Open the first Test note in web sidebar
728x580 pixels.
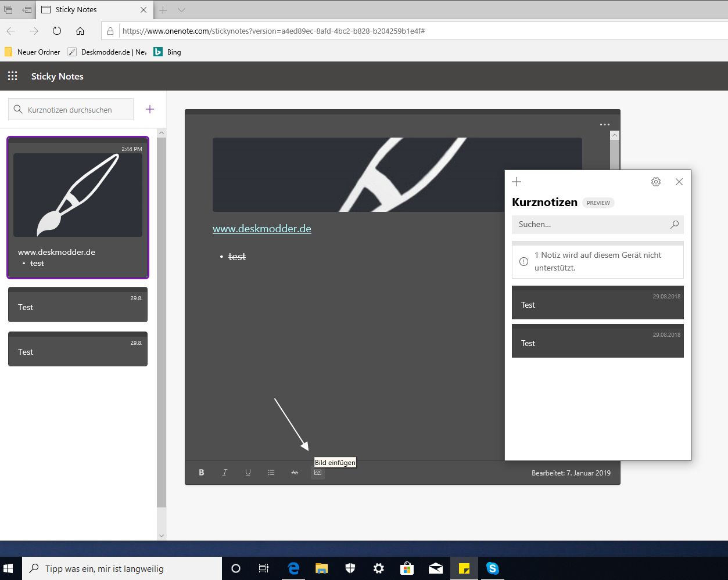click(78, 304)
